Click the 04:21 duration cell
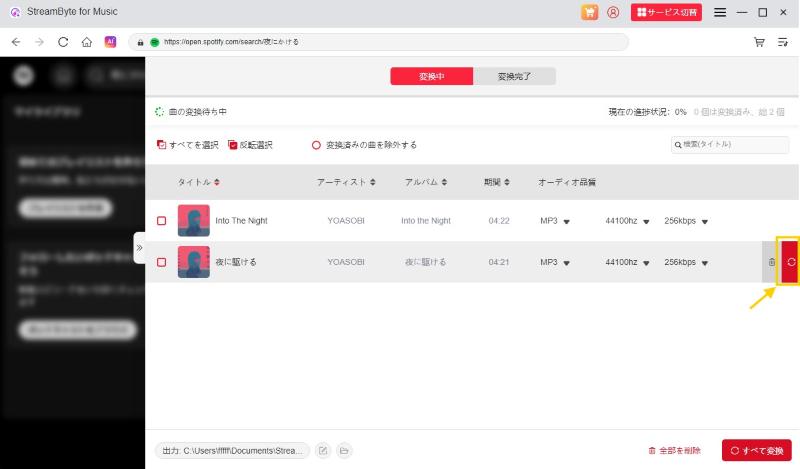Screen dimensions: 800x469 (x=498, y=262)
